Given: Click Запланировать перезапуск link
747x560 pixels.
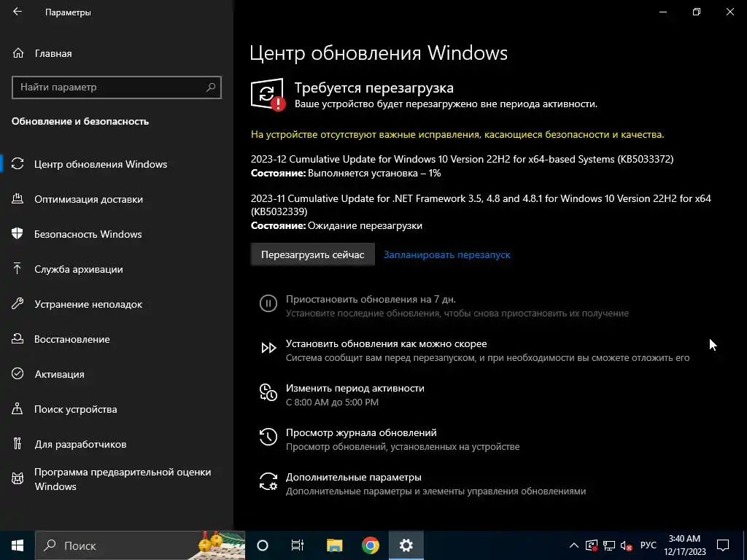Looking at the screenshot, I should point(447,254).
